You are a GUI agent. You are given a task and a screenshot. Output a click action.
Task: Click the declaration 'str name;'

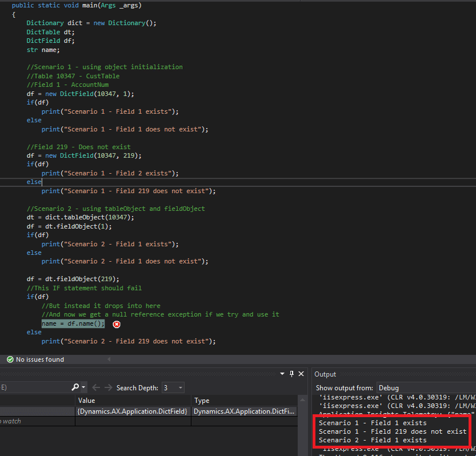43,50
